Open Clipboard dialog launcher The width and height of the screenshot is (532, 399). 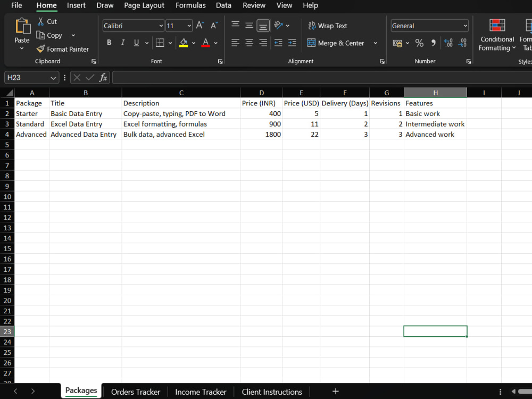click(94, 61)
